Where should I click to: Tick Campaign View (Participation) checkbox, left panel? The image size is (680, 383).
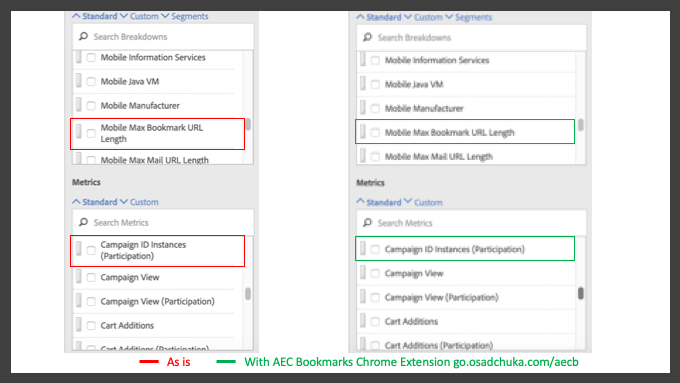coord(91,301)
